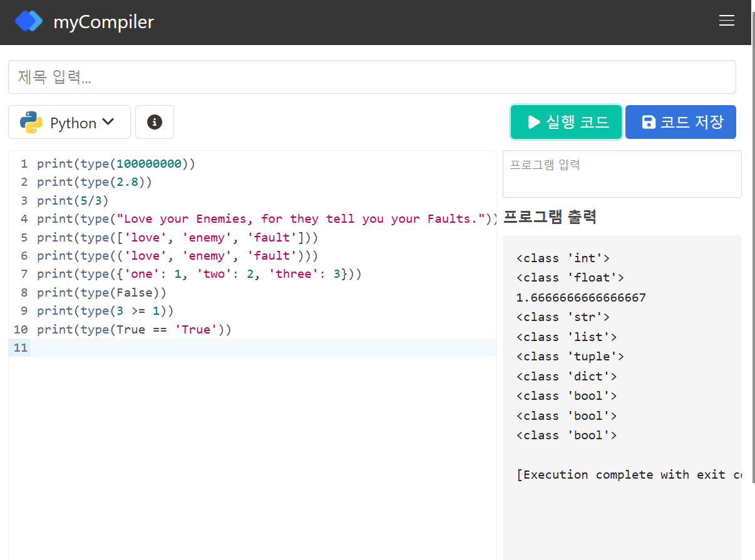The height and width of the screenshot is (560, 755).
Task: Click line with tuple ('love', 'enemy', 'fault')
Action: point(178,255)
